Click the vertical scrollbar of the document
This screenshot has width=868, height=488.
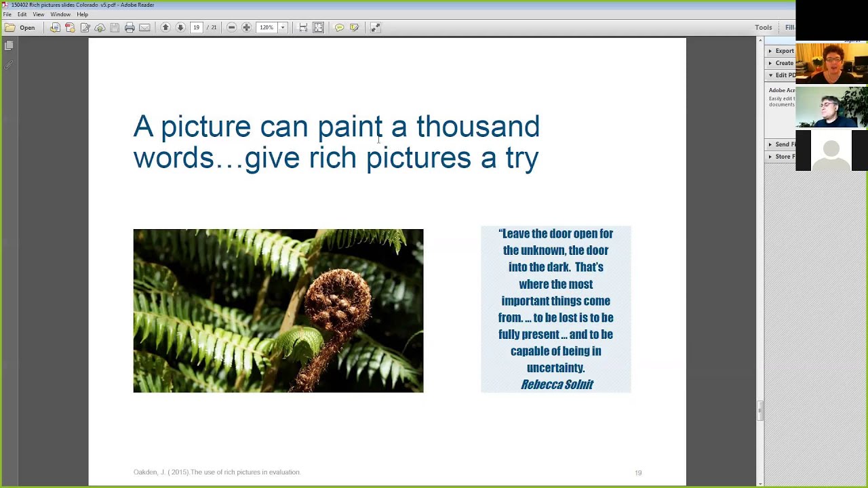760,260
